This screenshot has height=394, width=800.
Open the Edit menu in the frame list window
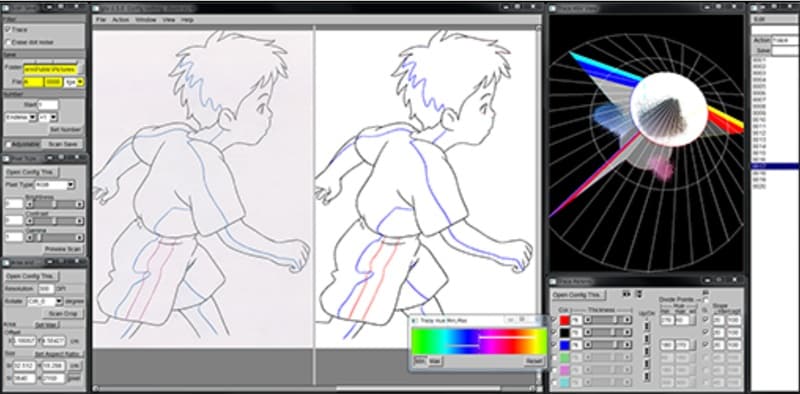(759, 19)
